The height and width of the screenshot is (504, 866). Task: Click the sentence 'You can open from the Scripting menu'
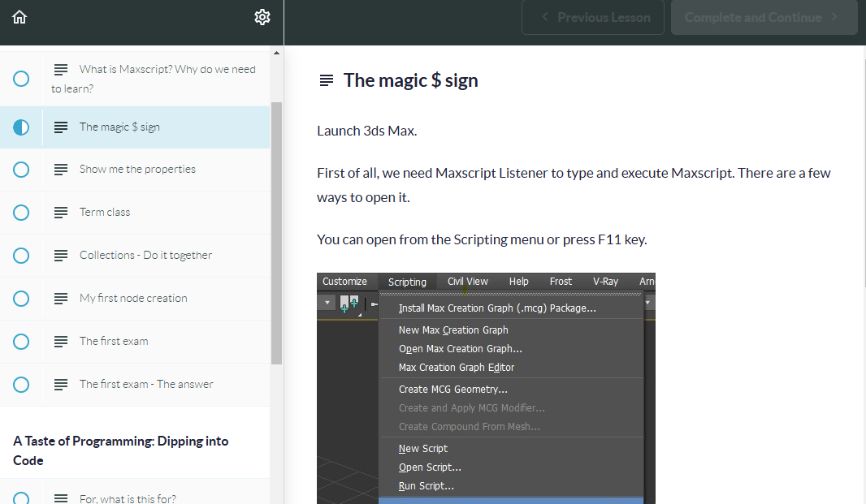point(482,240)
